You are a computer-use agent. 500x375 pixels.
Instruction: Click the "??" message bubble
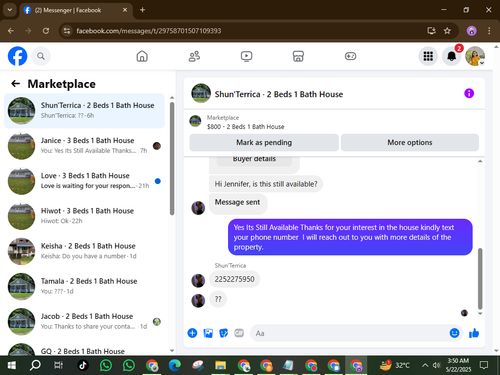pyautogui.click(x=218, y=299)
